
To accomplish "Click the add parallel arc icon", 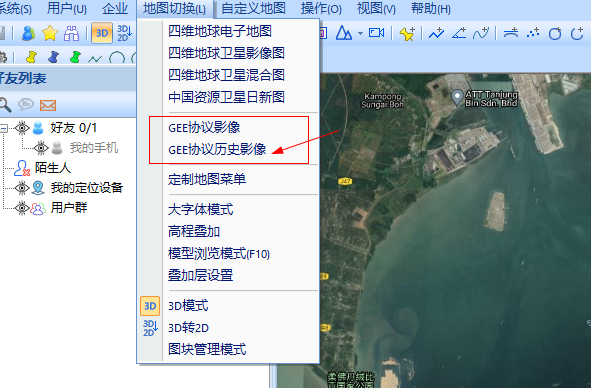I will pos(511,33).
